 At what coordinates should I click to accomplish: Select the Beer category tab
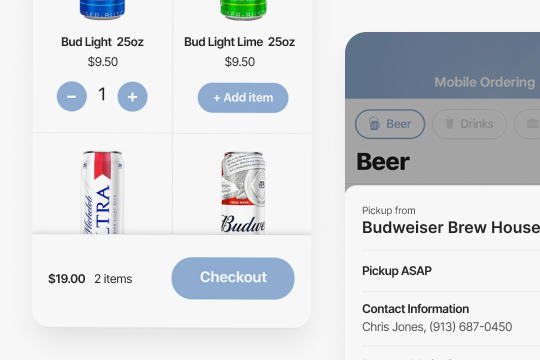[x=390, y=124]
